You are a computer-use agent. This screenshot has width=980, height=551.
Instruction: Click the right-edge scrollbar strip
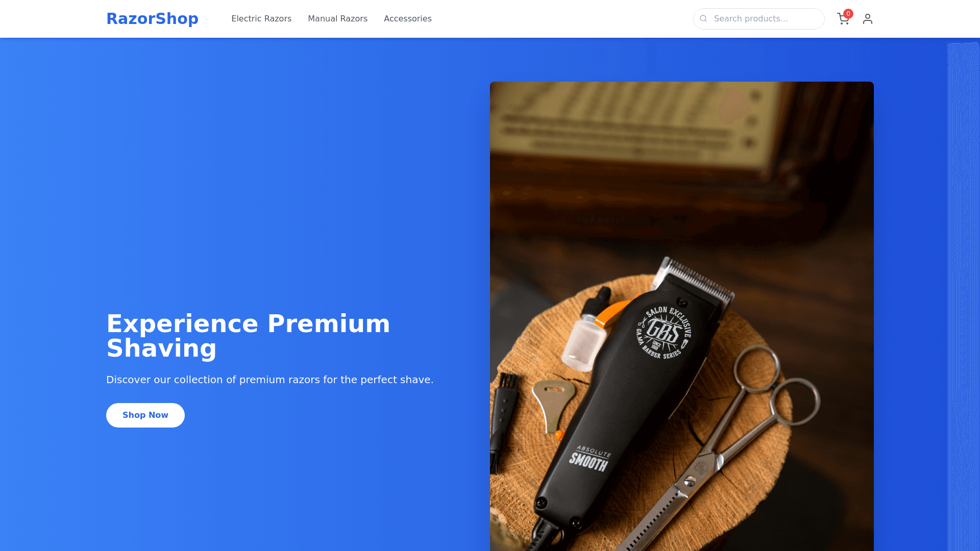(x=963, y=297)
